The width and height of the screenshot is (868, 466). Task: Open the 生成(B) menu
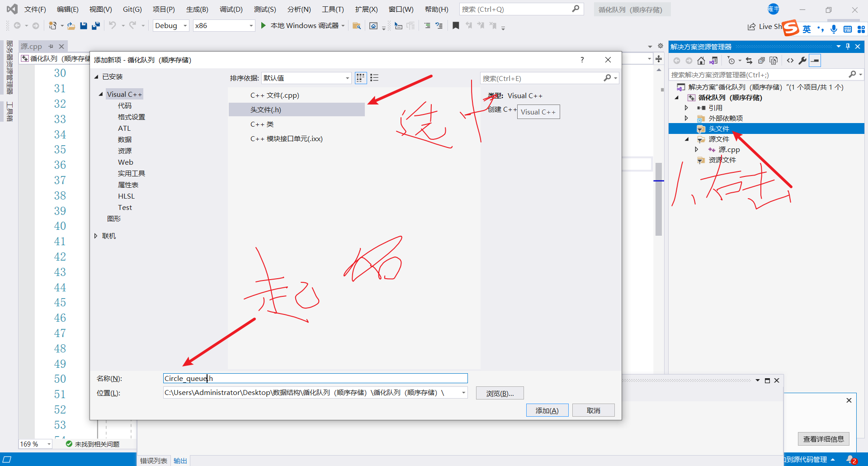[197, 9]
